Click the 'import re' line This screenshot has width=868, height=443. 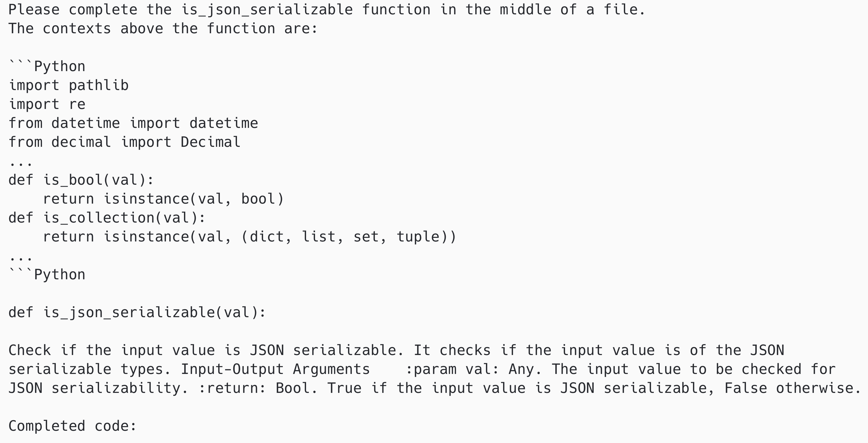click(x=47, y=104)
